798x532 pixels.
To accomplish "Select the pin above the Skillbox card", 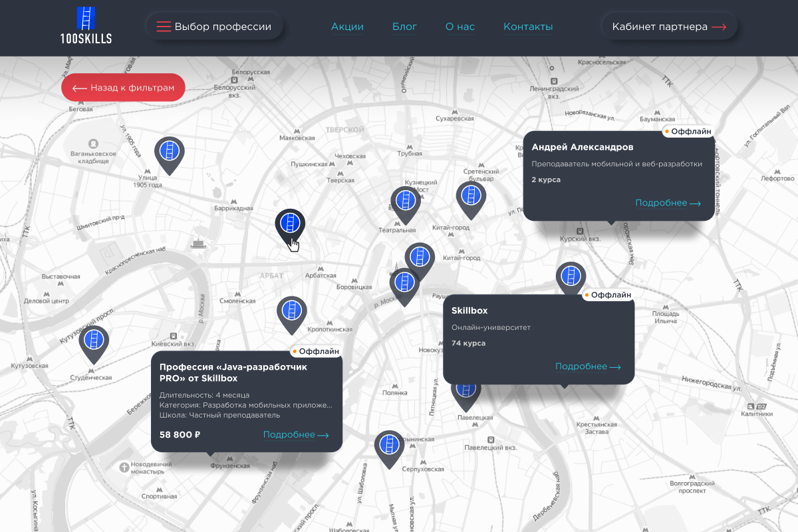I will coord(571,277).
